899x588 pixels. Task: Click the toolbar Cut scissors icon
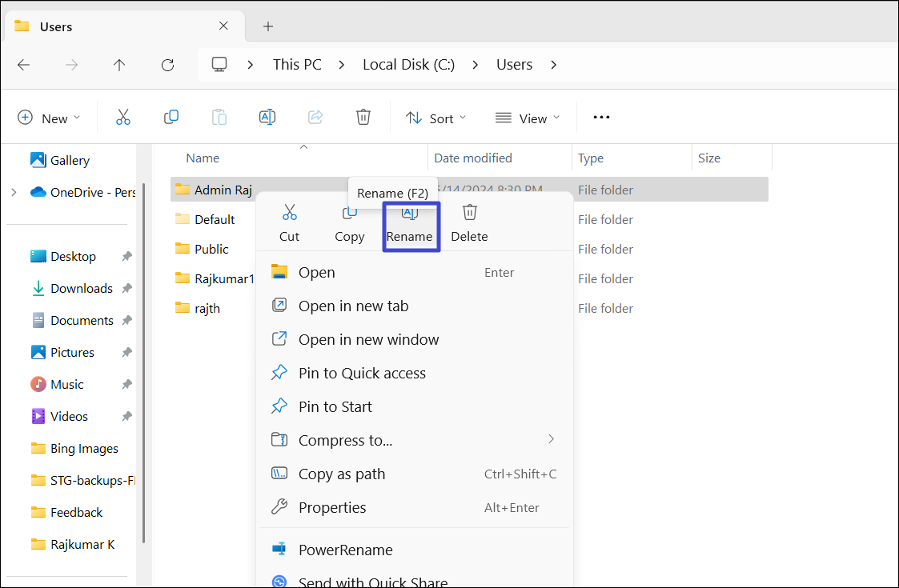[122, 118]
